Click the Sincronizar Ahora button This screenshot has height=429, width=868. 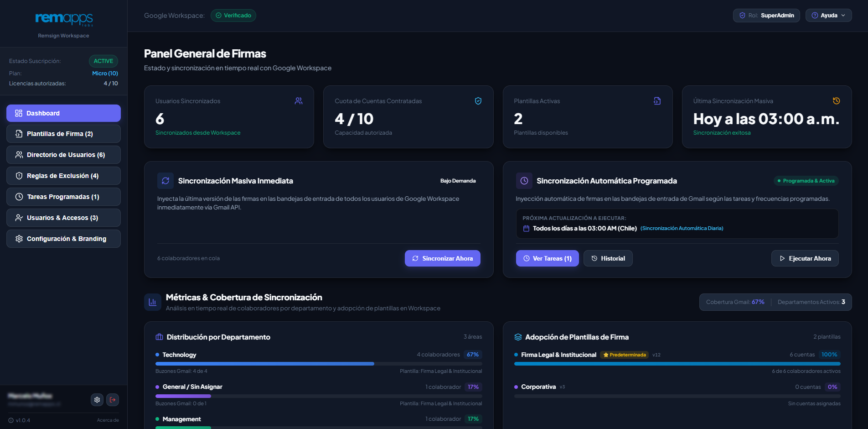point(442,258)
